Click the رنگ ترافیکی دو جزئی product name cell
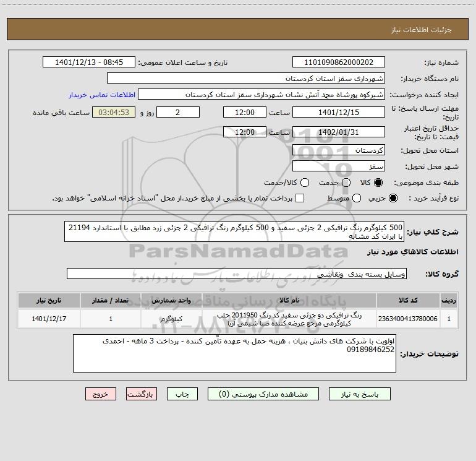The image size is (476, 461). 289,319
